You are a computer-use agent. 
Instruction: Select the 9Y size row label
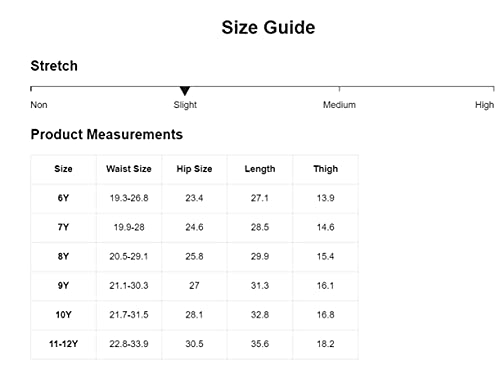click(x=63, y=286)
